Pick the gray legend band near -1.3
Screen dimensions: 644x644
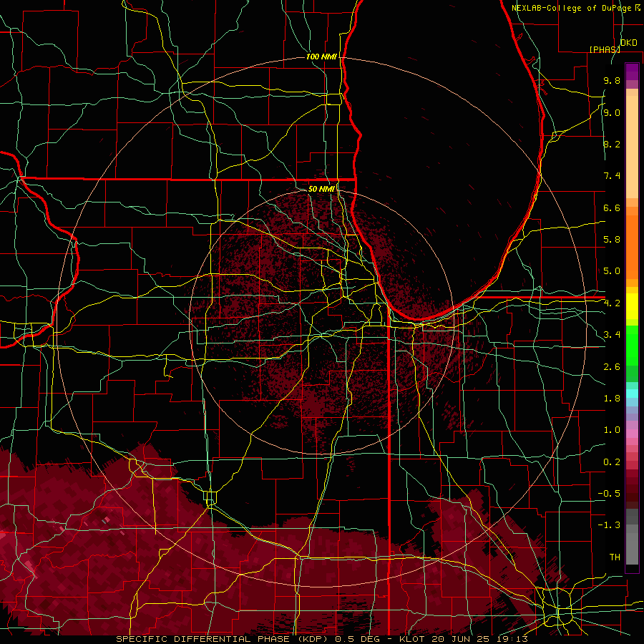(632, 530)
